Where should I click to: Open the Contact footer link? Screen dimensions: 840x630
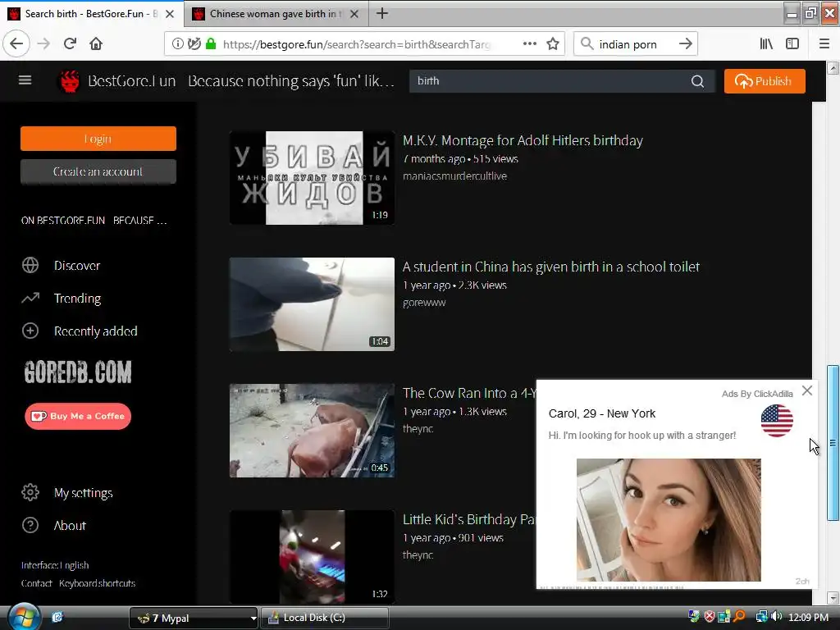(x=36, y=583)
